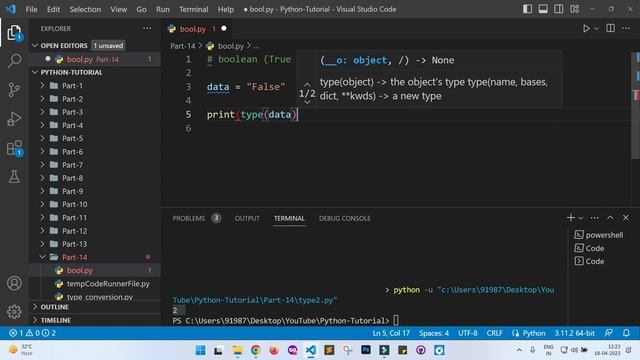Open Chrome from the taskbar

point(256,350)
